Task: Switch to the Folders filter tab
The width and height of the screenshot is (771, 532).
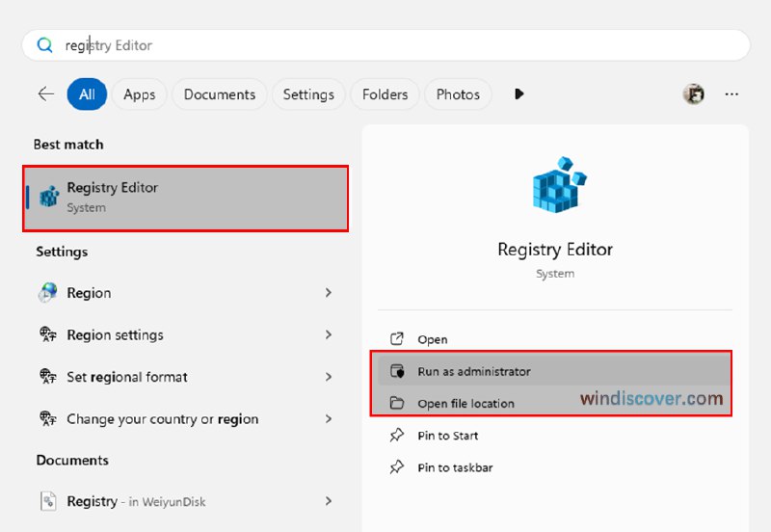Action: (x=385, y=93)
